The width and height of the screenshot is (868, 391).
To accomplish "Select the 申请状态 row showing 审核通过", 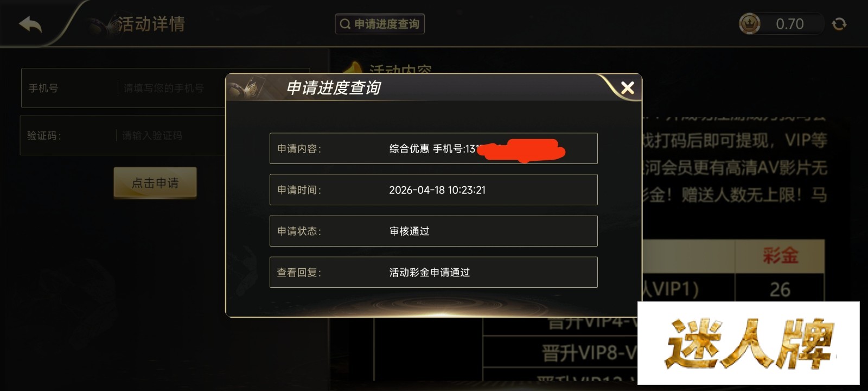I will [433, 231].
